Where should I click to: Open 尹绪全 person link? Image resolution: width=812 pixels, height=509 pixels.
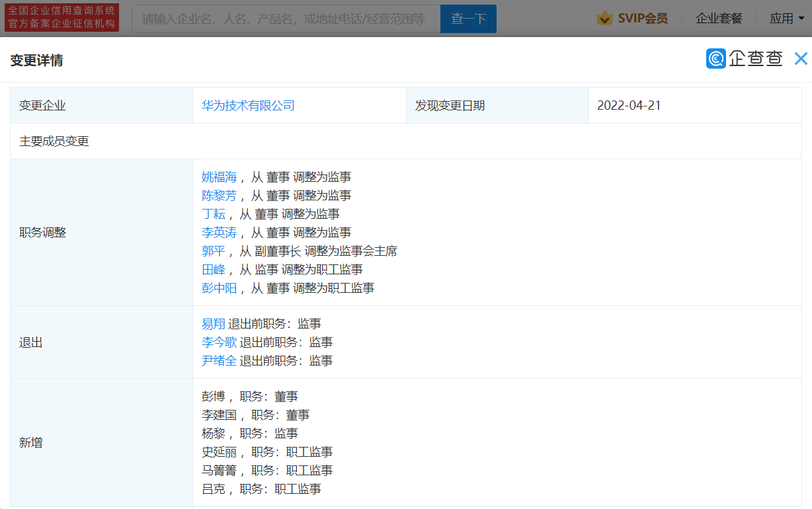[x=219, y=361]
